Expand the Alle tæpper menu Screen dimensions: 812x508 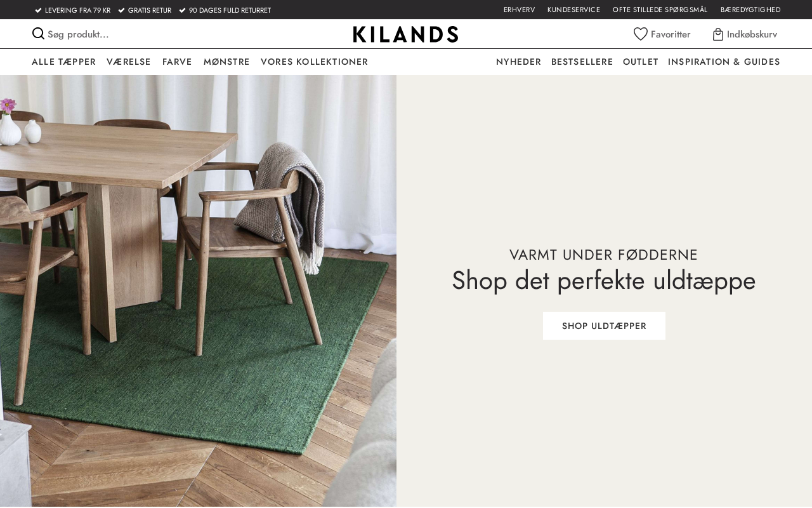pyautogui.click(x=63, y=62)
